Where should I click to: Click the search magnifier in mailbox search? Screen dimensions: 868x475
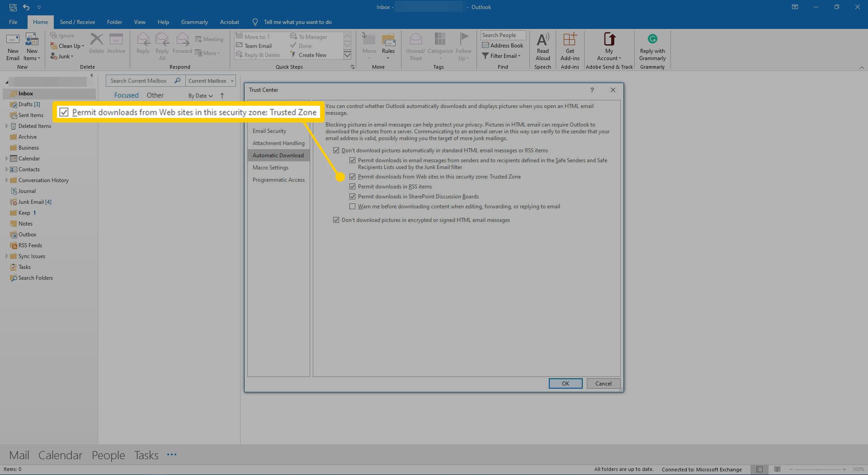(178, 80)
